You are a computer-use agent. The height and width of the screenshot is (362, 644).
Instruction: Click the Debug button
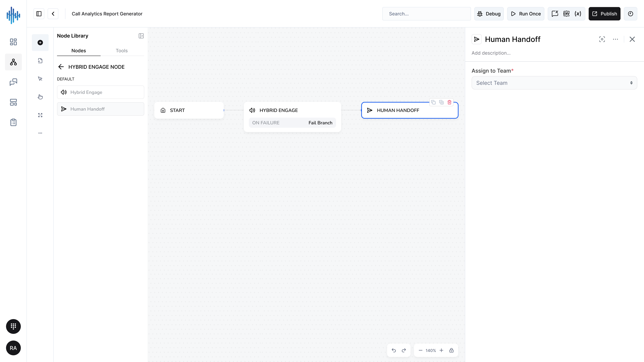point(489,14)
